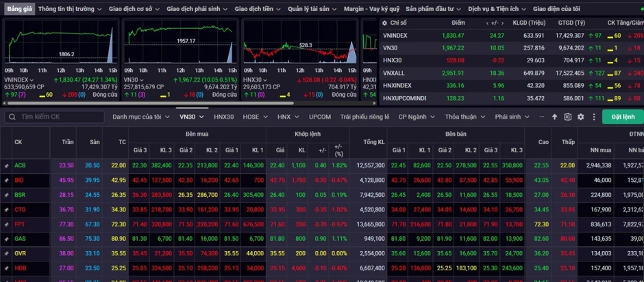Open the GAS stock symbol
The width and height of the screenshot is (644, 282).
[20, 239]
